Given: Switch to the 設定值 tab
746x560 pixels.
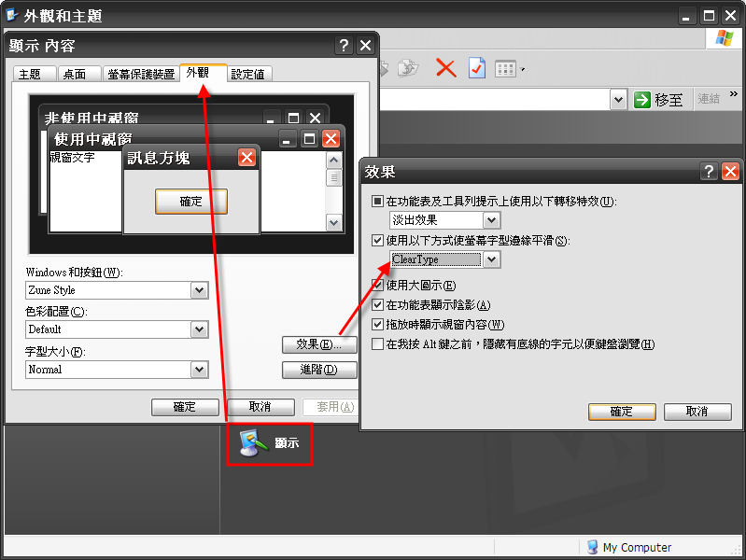Looking at the screenshot, I should coord(249,75).
